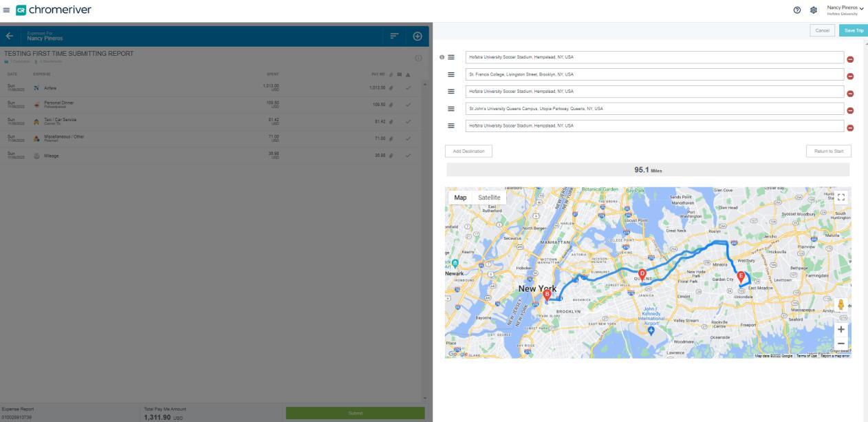The width and height of the screenshot is (868, 422).
Task: Grab reorder handle for St John's University
Action: click(452, 108)
